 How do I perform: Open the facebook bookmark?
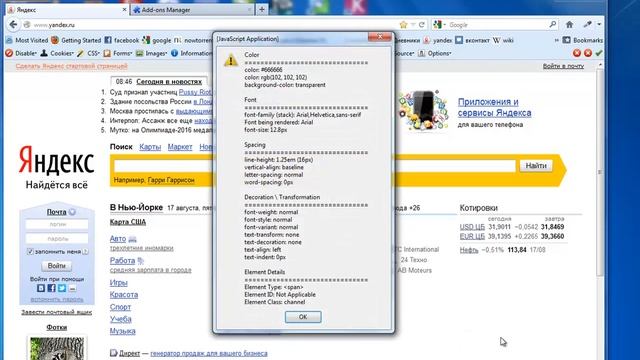click(122, 40)
